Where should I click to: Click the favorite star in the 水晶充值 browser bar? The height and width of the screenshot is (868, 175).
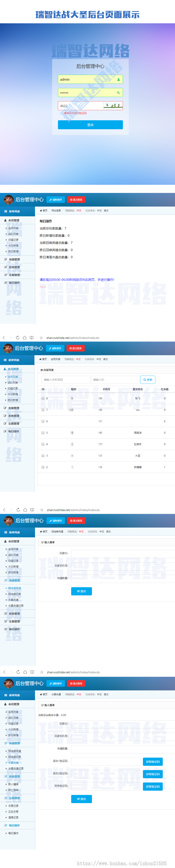point(42,672)
